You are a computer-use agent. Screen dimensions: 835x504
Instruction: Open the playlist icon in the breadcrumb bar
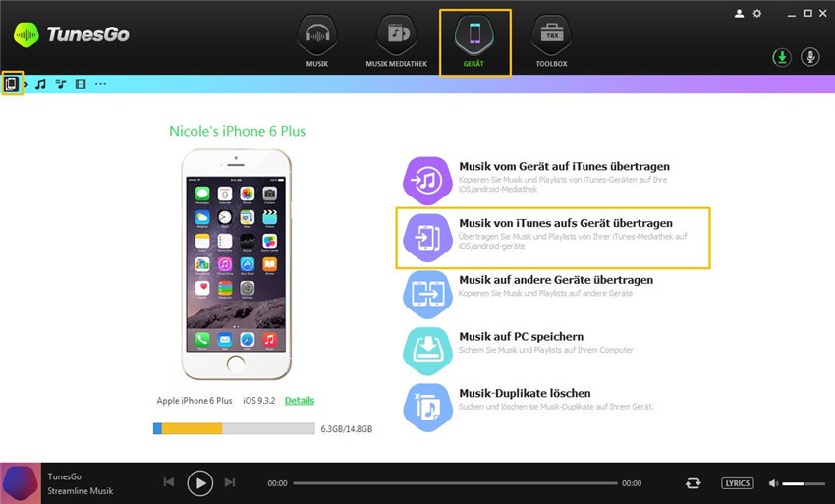pos(61,84)
